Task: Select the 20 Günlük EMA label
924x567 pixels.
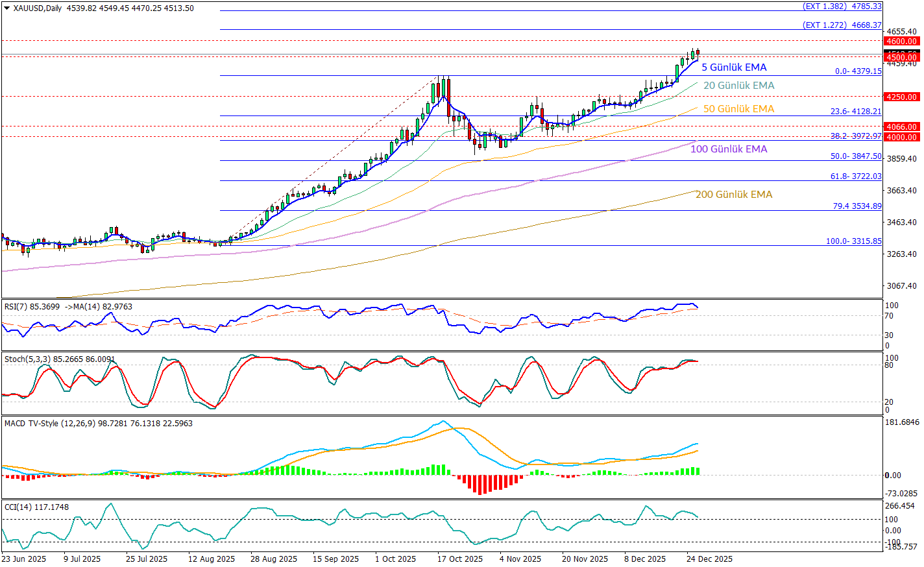Action: tap(738, 86)
